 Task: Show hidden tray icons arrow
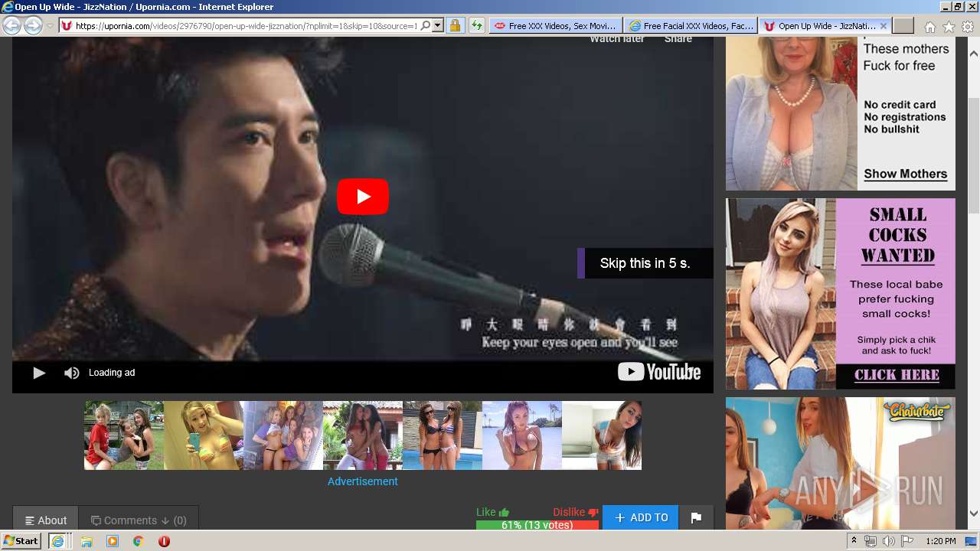[854, 541]
